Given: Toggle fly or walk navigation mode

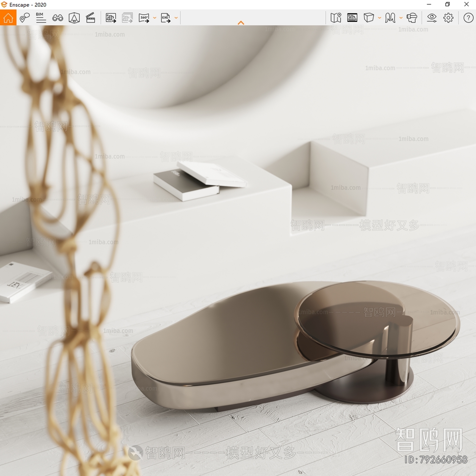Looking at the screenshot, I should [x=390, y=18].
